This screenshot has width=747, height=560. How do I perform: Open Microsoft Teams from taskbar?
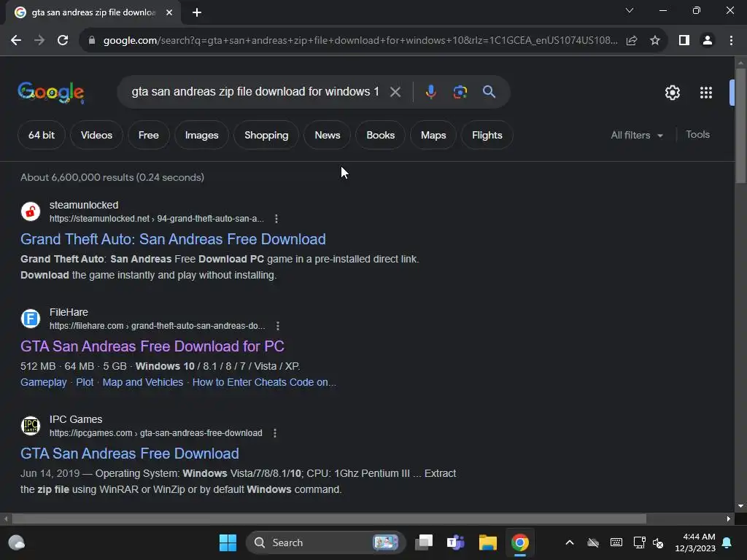(x=455, y=542)
